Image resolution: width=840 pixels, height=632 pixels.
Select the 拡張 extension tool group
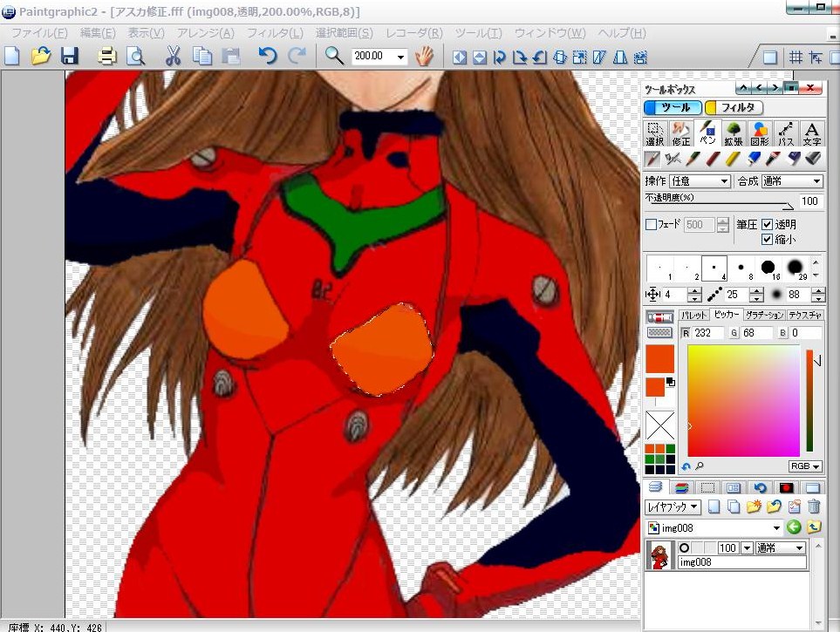click(x=734, y=133)
